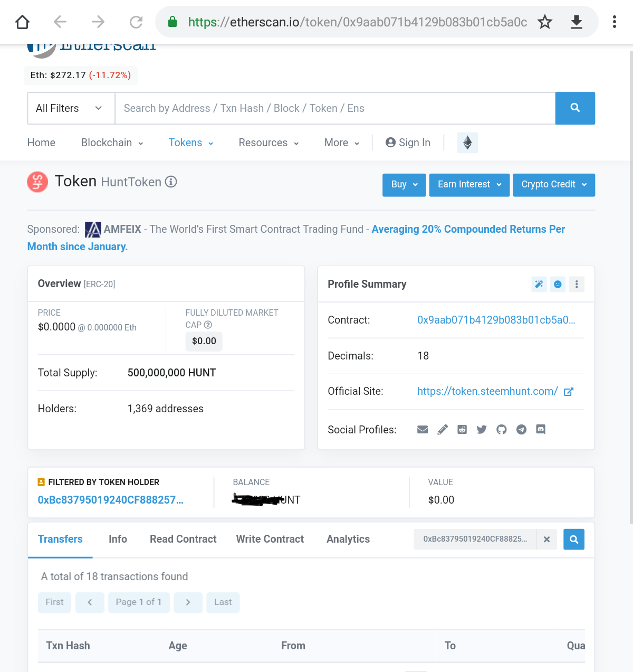The height and width of the screenshot is (672, 633).
Task: Tap the browser home icon
Action: pyautogui.click(x=22, y=22)
